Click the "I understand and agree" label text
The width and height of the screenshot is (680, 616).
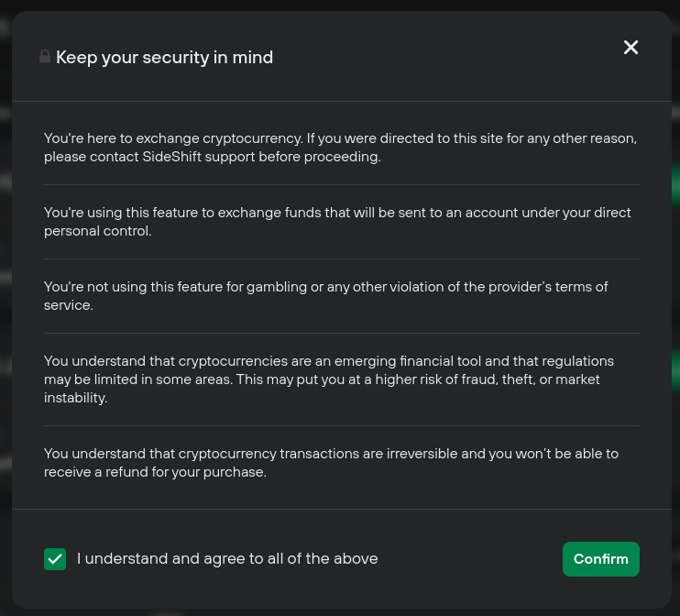227,559
